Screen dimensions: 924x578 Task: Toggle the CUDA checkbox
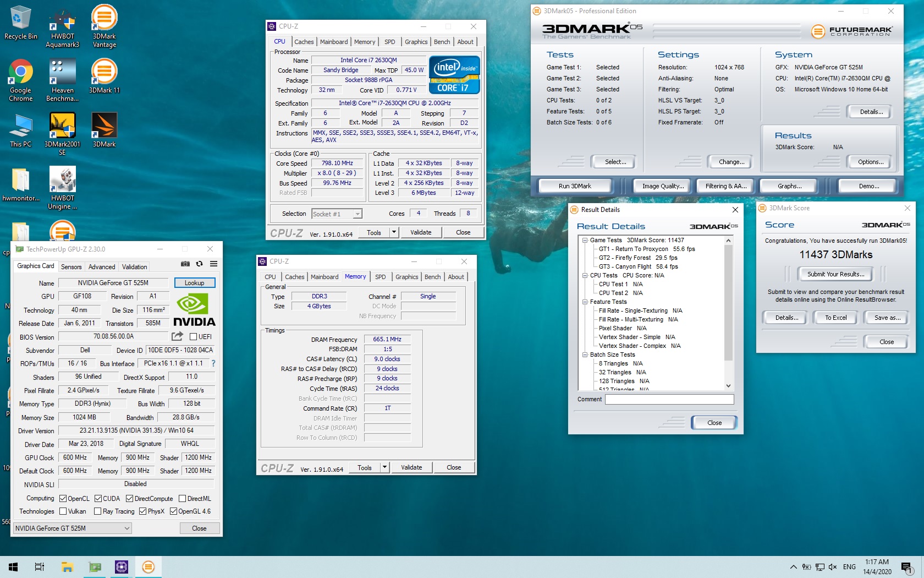(x=98, y=498)
